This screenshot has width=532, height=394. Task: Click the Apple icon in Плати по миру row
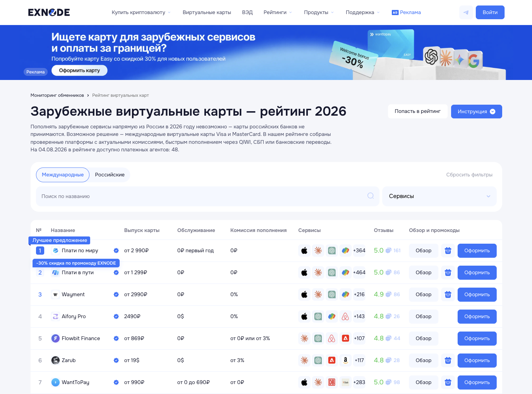pyautogui.click(x=304, y=251)
